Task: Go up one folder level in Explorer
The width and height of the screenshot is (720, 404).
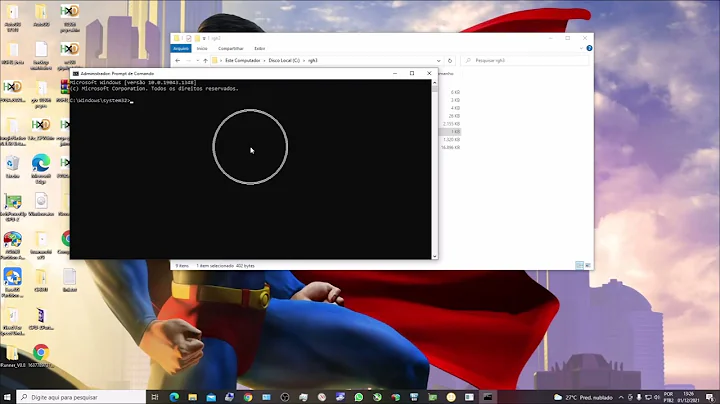Action: (x=205, y=61)
